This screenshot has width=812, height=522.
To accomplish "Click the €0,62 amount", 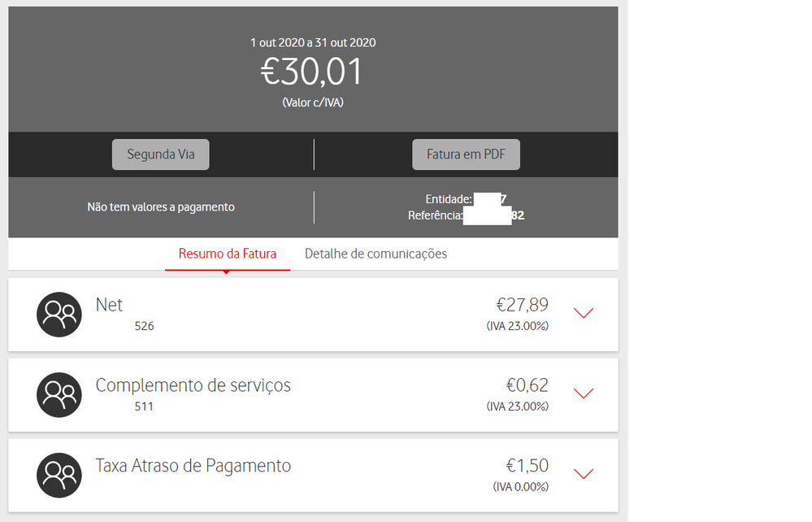I will tap(527, 385).
